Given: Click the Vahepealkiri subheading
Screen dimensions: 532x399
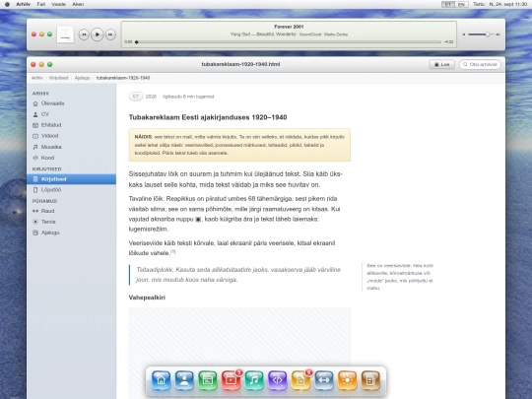Looking at the screenshot, I should tap(147, 298).
